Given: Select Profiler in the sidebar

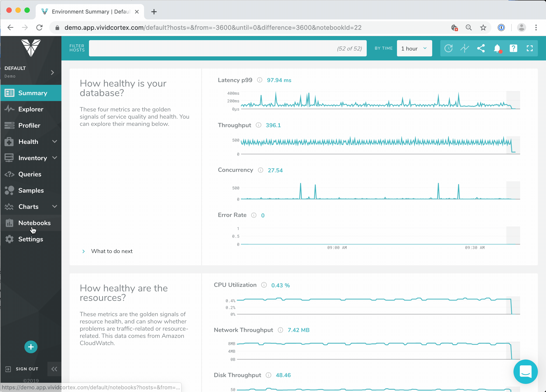Looking at the screenshot, I should [x=31, y=125].
